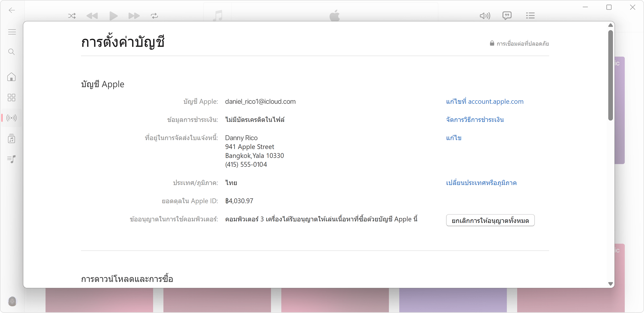Click the Bangkok, Yala 10330 line
The height and width of the screenshot is (313, 644).
254,156
